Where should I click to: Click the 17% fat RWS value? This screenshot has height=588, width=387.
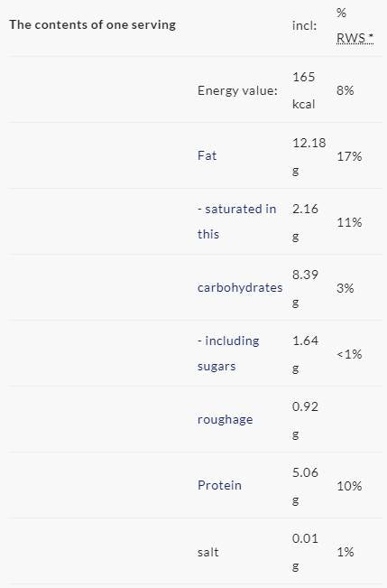coord(349,156)
